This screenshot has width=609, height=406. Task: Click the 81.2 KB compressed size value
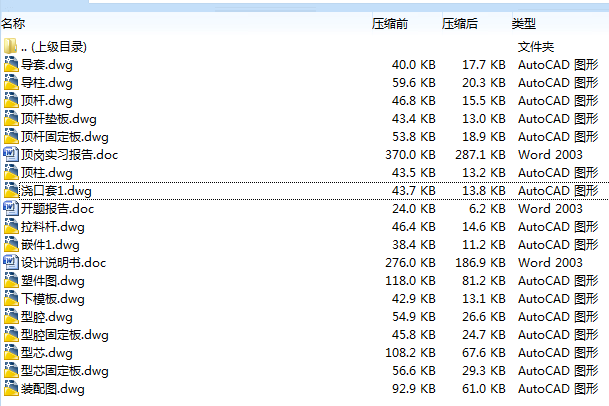tap(484, 281)
